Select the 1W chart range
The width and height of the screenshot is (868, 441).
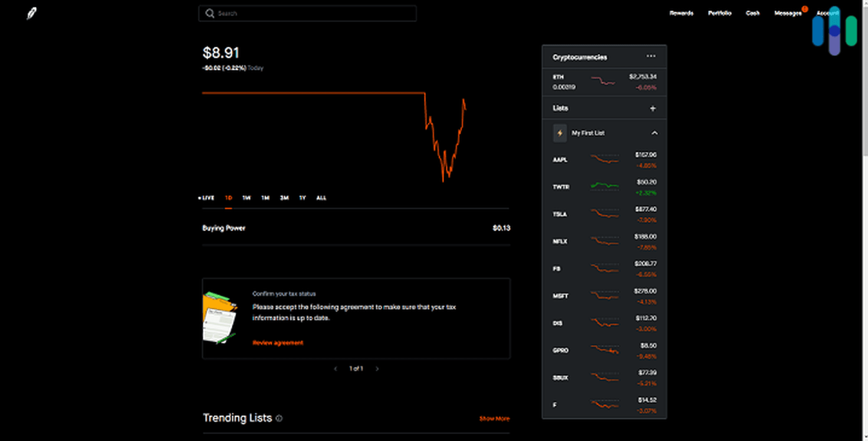click(247, 198)
